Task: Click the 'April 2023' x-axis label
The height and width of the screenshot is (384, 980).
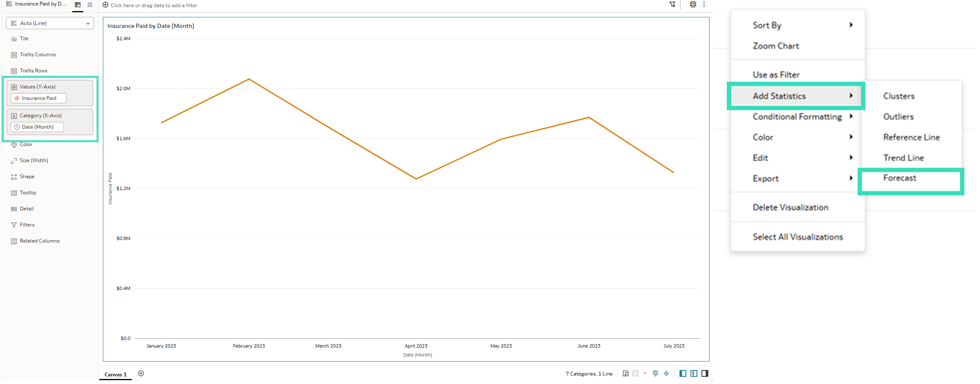Action: click(416, 346)
